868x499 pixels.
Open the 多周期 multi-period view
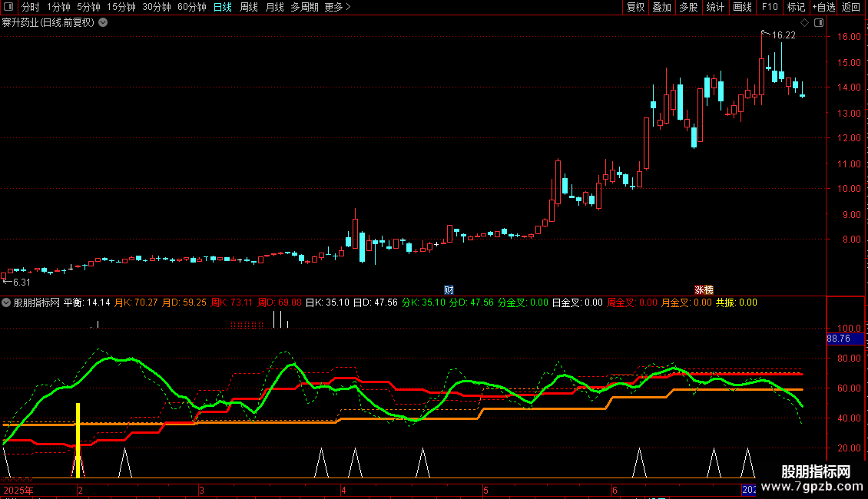(304, 7)
